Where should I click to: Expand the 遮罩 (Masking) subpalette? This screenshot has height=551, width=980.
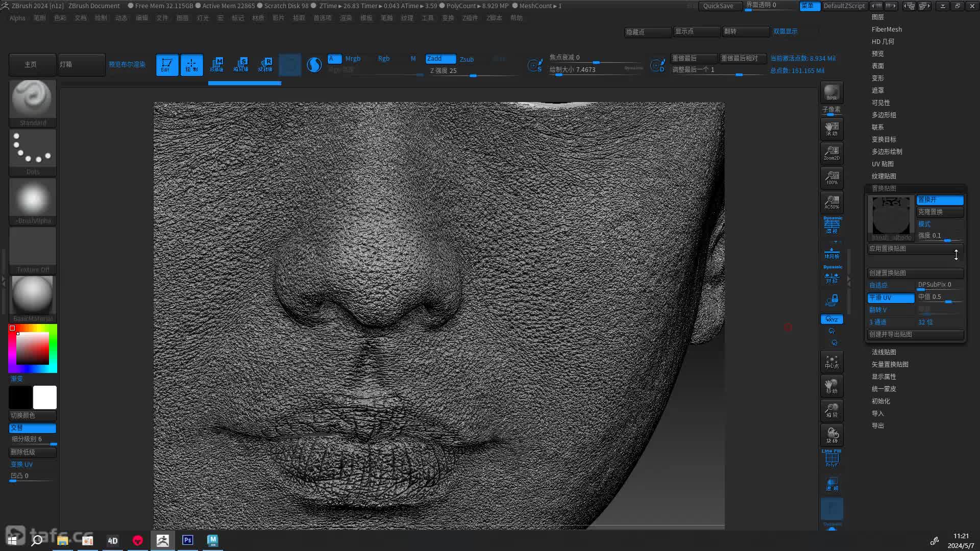[x=877, y=90]
